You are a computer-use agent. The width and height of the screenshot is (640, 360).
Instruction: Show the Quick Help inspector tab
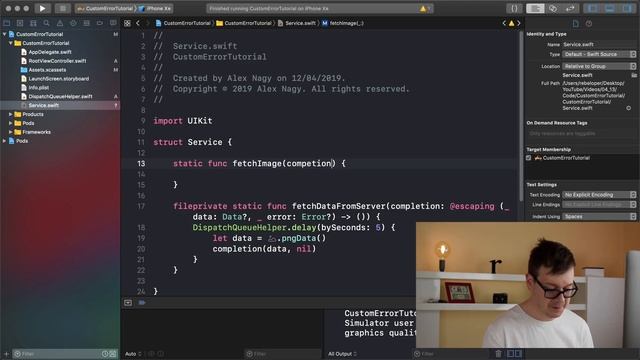click(x=589, y=24)
